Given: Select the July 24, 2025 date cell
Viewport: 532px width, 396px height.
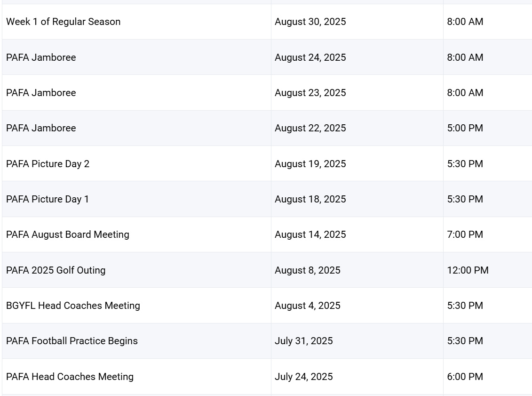Looking at the screenshot, I should click(303, 377).
